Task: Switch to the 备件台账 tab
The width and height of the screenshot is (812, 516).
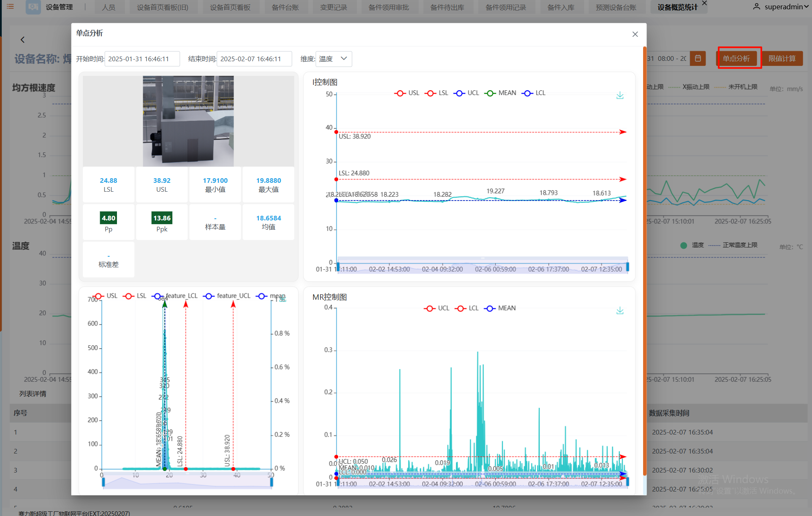Action: 285,7
